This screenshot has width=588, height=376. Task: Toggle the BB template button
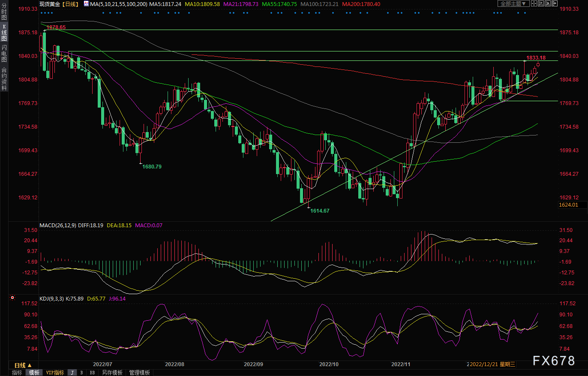point(92,373)
